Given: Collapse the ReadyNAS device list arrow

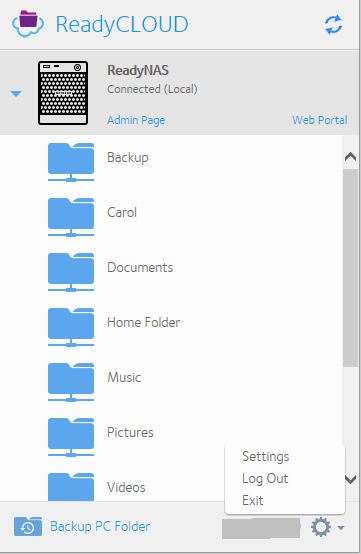Looking at the screenshot, I should pos(16,94).
